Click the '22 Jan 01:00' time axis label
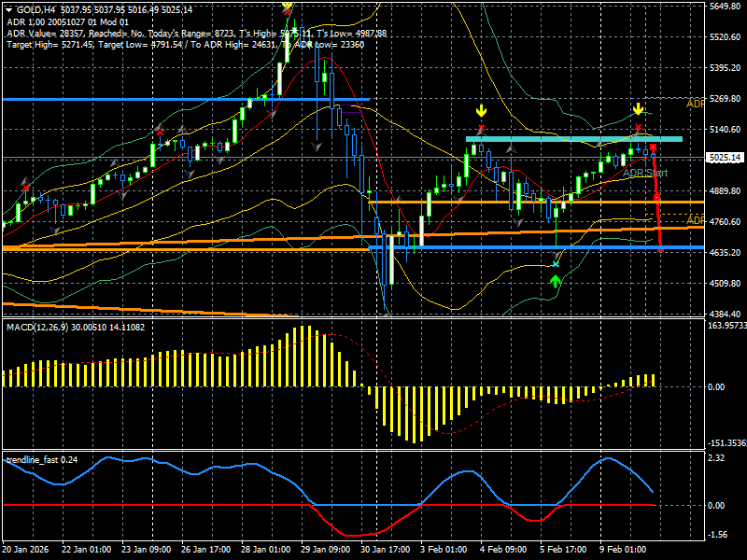The height and width of the screenshot is (560, 747). (87, 550)
